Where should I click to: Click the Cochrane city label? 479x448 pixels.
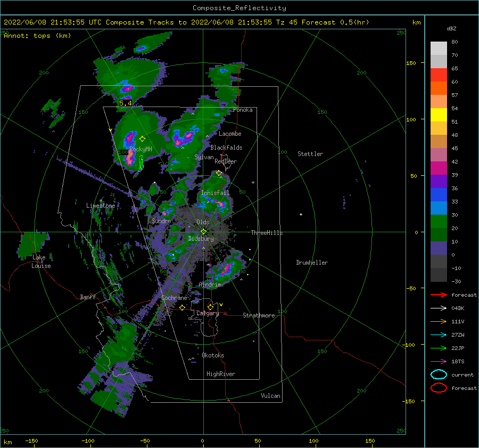tap(174, 298)
